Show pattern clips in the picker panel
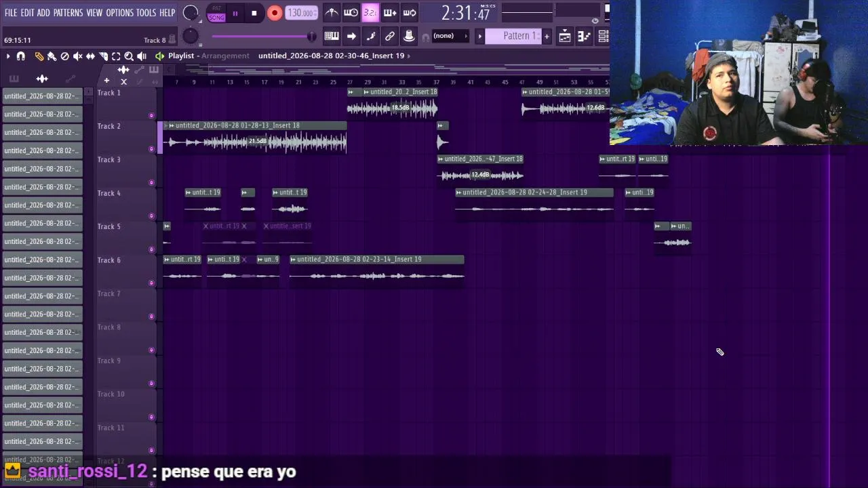868x488 pixels. pyautogui.click(x=14, y=79)
